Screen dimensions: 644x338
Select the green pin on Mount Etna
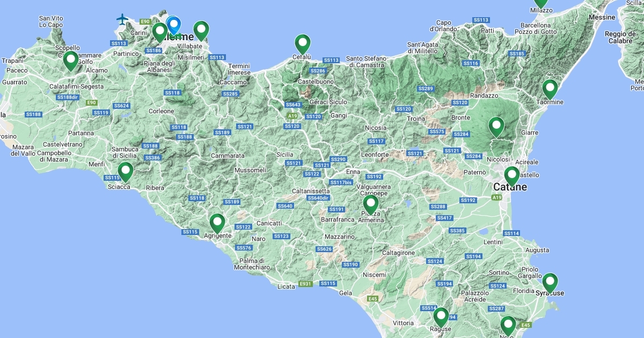[x=496, y=126]
